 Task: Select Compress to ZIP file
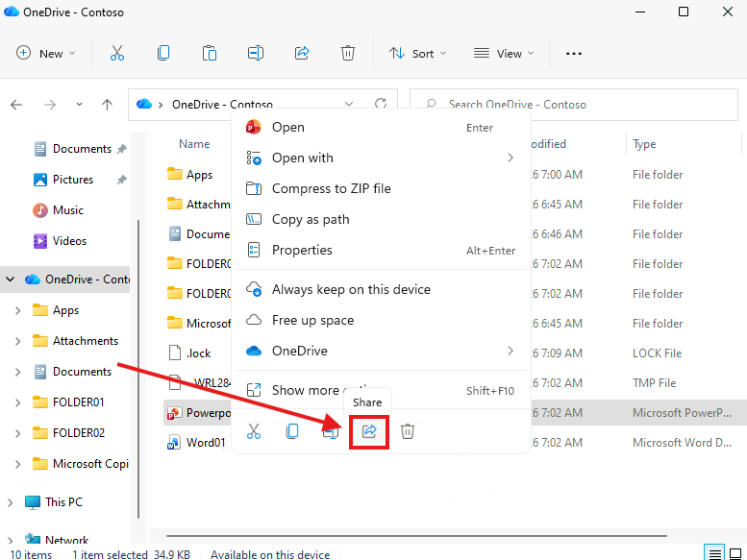(382, 188)
